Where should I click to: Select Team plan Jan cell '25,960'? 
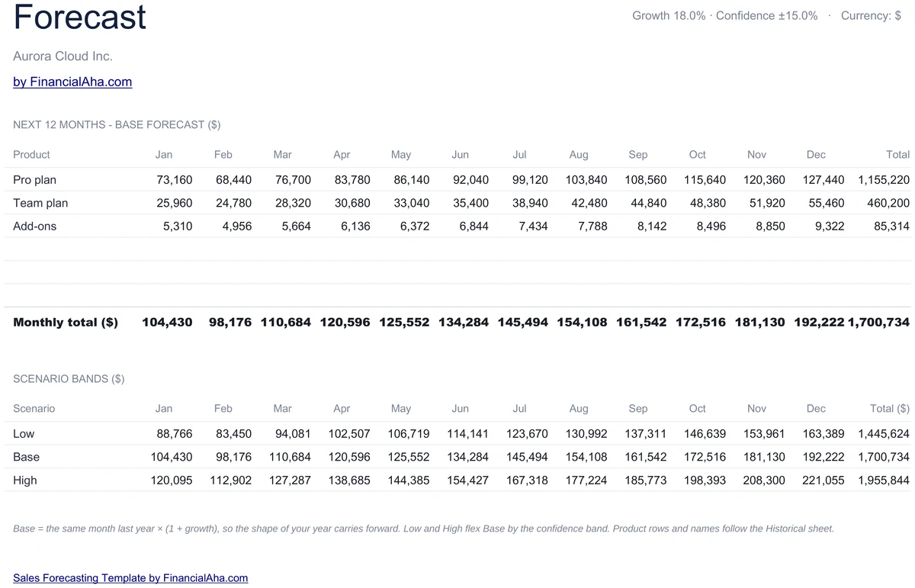tap(175, 203)
